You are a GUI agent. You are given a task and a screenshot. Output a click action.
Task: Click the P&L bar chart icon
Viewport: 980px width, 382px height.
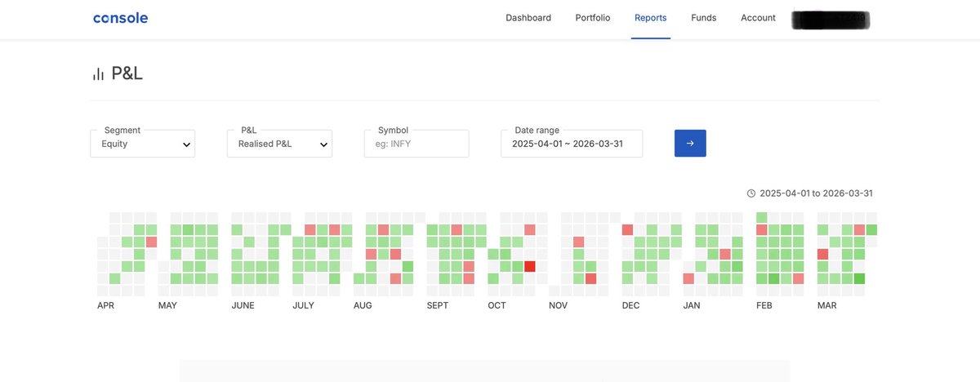[x=98, y=74]
